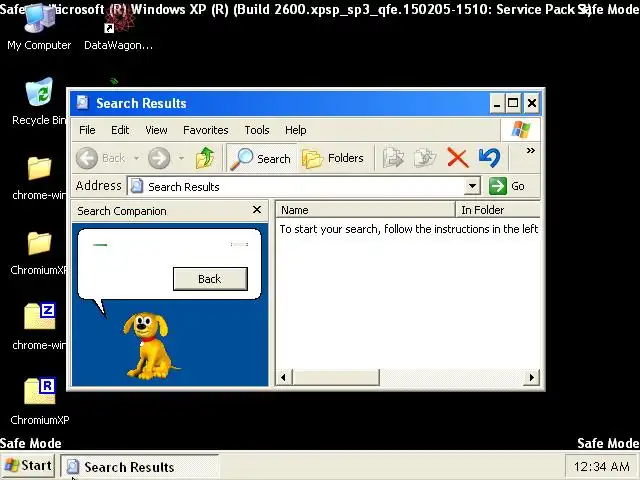This screenshot has width=640, height=480.
Task: Click the taskbar clock 12:34 AM
Action: 602,466
